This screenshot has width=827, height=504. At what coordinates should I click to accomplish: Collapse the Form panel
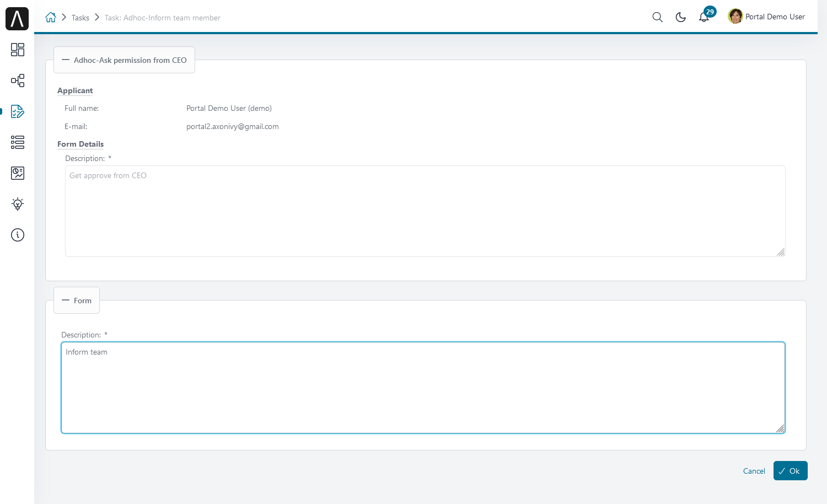77,301
